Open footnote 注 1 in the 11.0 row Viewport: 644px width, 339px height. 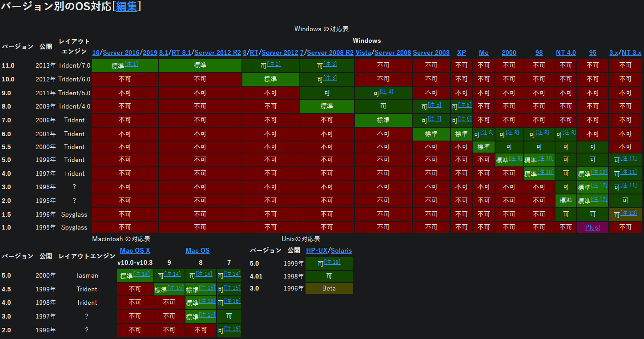131,64
